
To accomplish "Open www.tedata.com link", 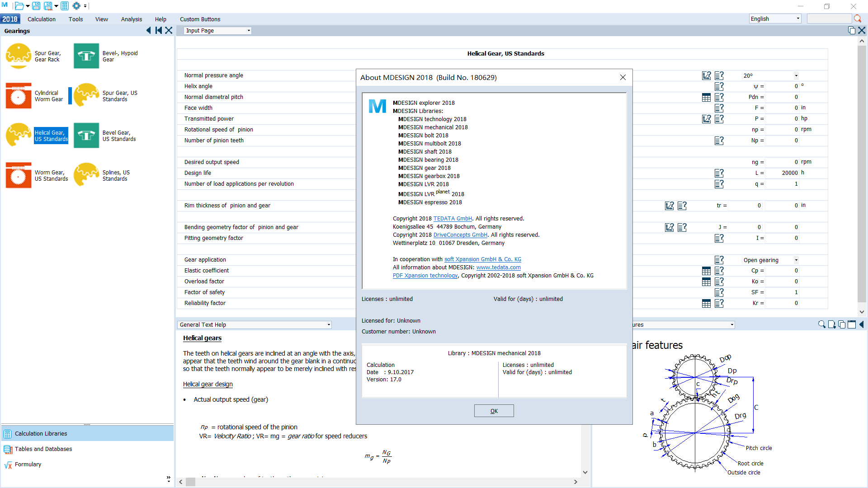I will [498, 267].
